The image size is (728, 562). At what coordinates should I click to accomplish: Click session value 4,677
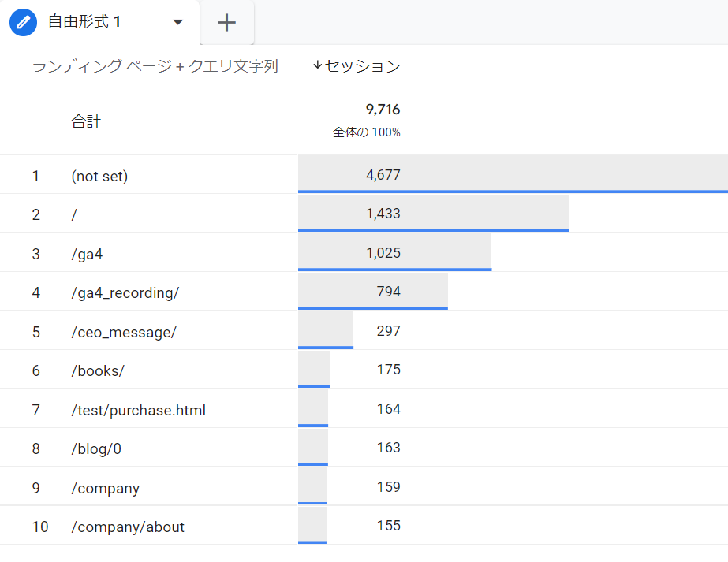click(383, 175)
